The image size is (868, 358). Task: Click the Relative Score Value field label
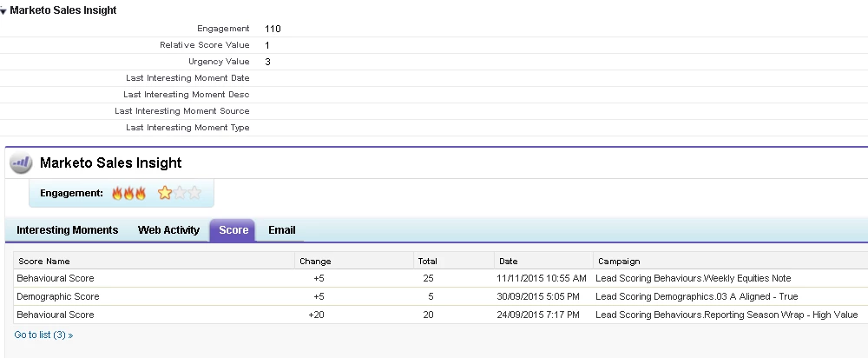pyautogui.click(x=205, y=45)
